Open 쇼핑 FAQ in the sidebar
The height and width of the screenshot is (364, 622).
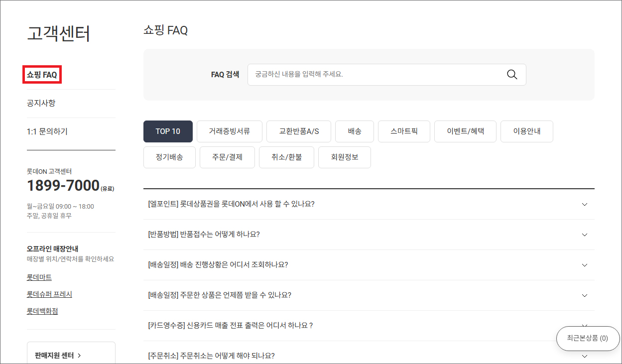42,75
